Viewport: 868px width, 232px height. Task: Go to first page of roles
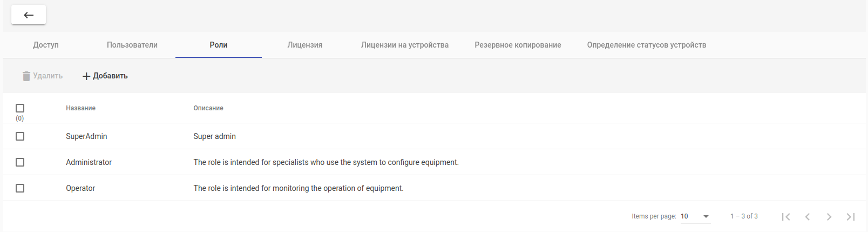[786, 217]
